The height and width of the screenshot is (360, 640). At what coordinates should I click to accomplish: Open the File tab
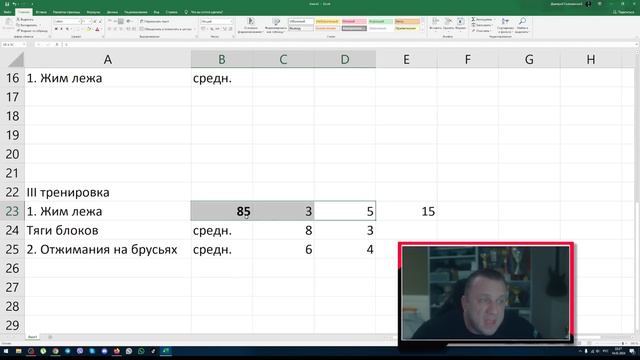[7, 12]
